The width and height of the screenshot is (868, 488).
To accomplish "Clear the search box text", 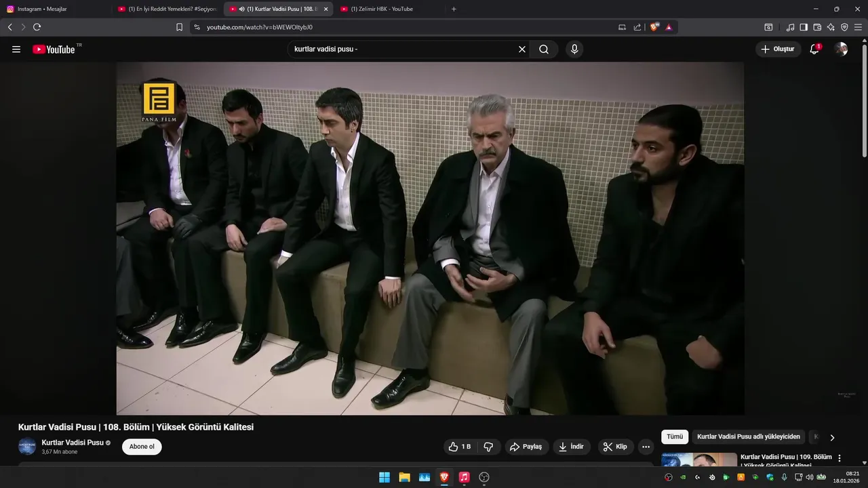I will click(522, 49).
